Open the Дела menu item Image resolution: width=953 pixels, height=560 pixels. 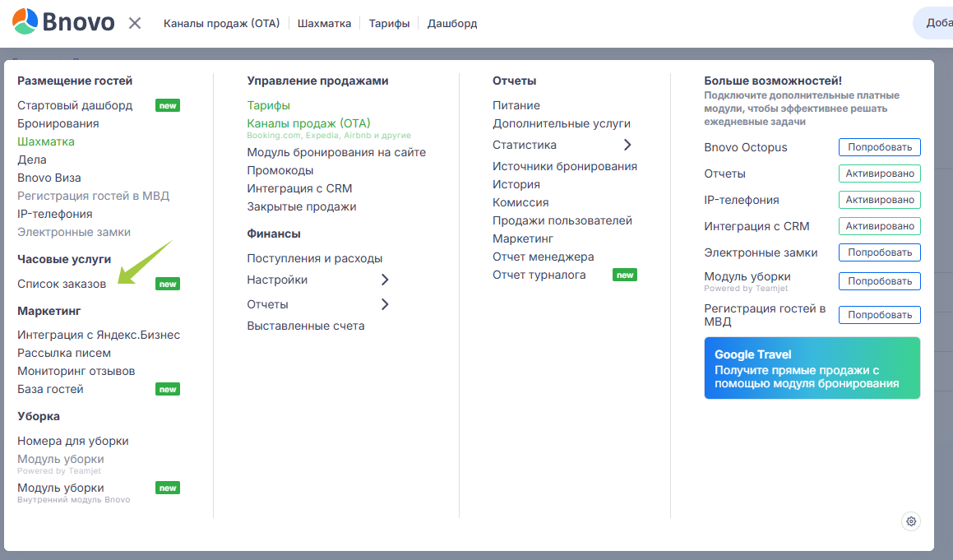click(31, 160)
